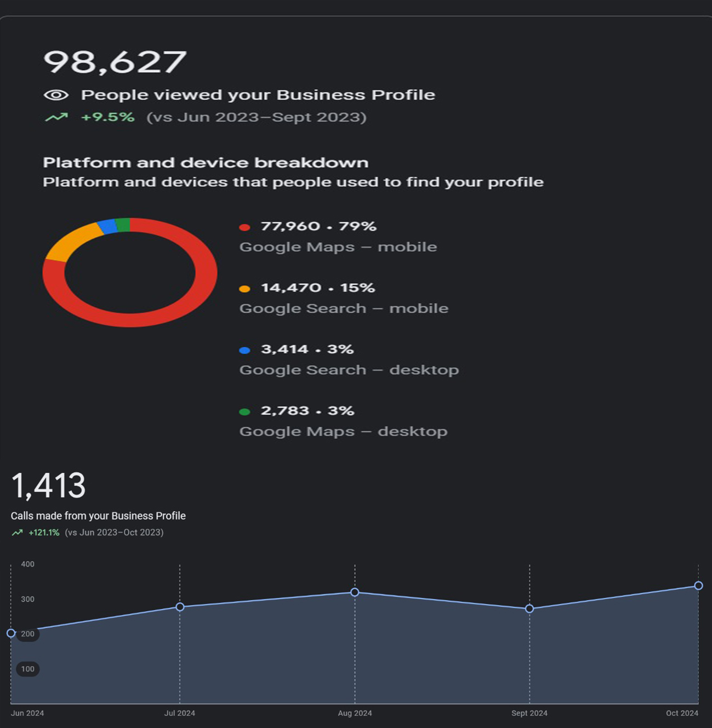Click the blue legend dot for 3,414
Screen dimensions: 712x728
click(245, 350)
